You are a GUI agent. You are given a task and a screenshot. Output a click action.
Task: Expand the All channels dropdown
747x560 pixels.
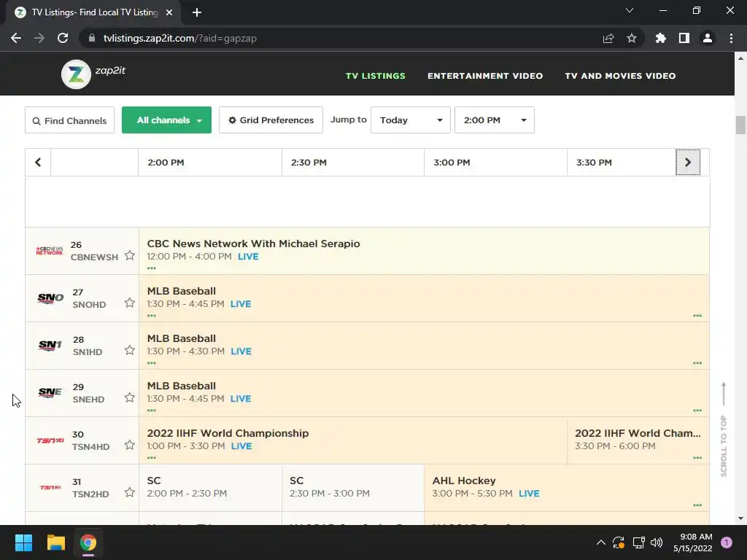(167, 120)
